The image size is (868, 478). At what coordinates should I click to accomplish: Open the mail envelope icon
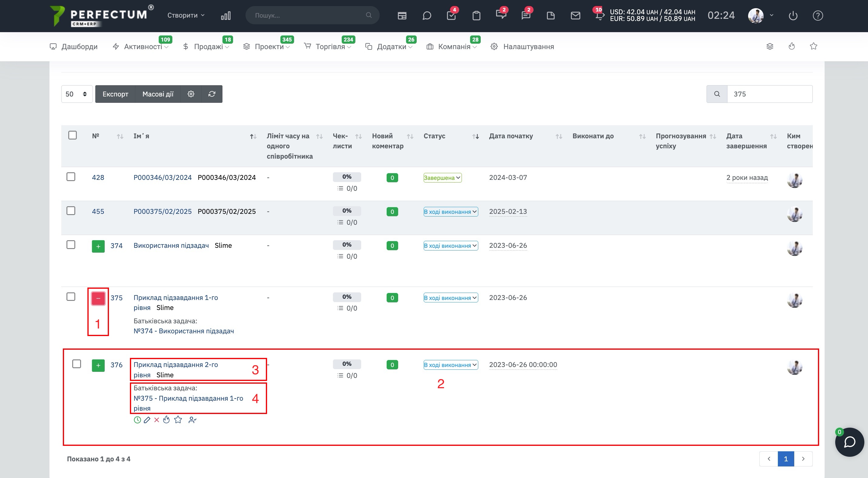575,15
